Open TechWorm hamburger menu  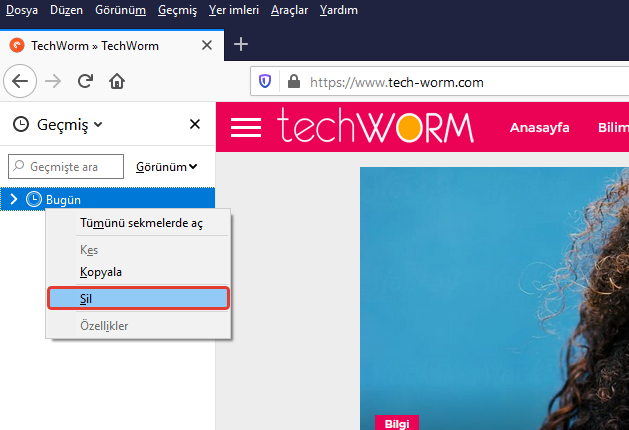pos(246,128)
